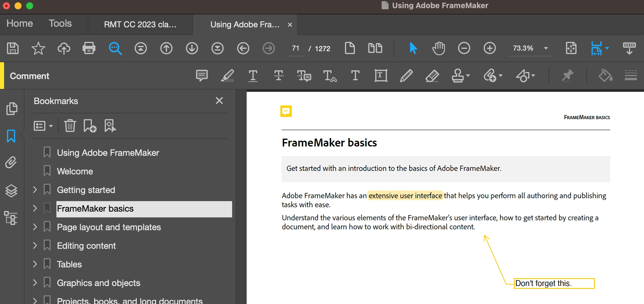Open the Using Adobe FrameMaker bookmark
Screen dimensions: 644x304
tap(108, 153)
